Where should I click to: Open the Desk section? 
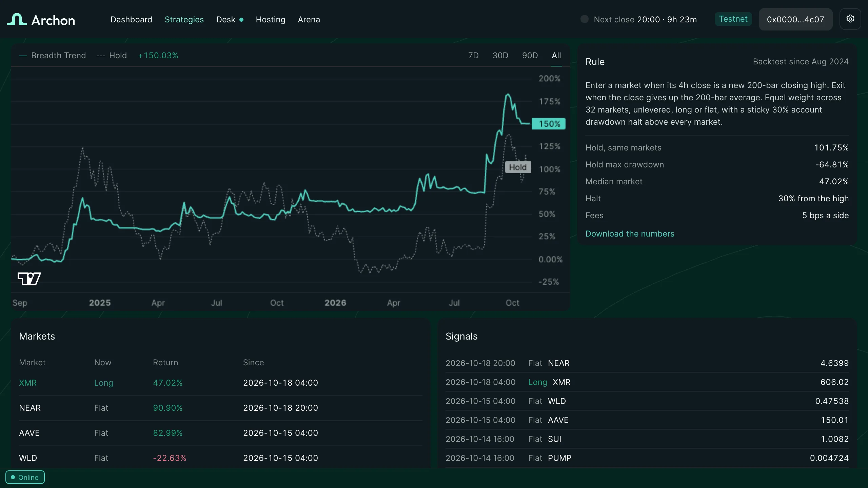point(226,20)
